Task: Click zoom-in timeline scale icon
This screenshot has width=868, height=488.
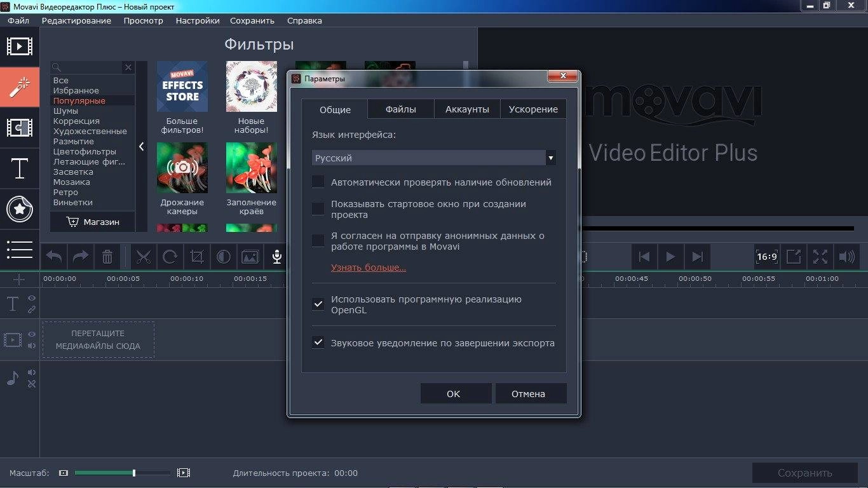Action: 184,473
